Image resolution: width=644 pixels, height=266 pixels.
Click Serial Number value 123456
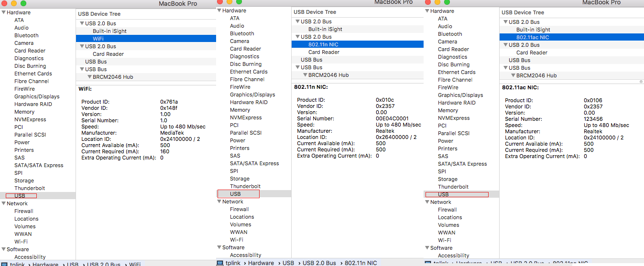pos(593,119)
